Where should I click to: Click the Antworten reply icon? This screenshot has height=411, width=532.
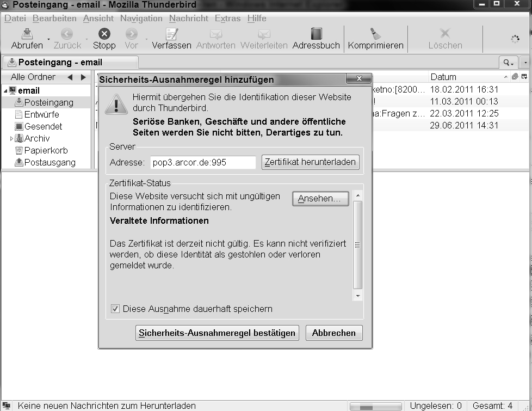[x=216, y=34]
